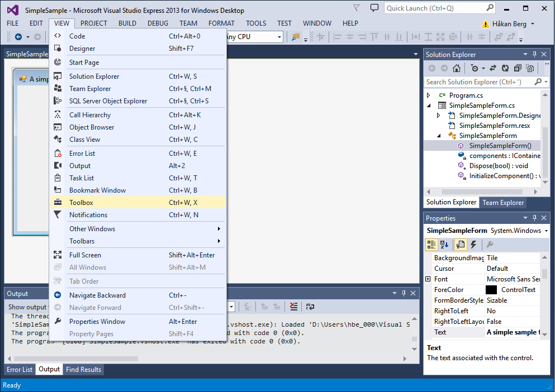
Task: Click the feedback speech bubble icon
Action: [374, 8]
